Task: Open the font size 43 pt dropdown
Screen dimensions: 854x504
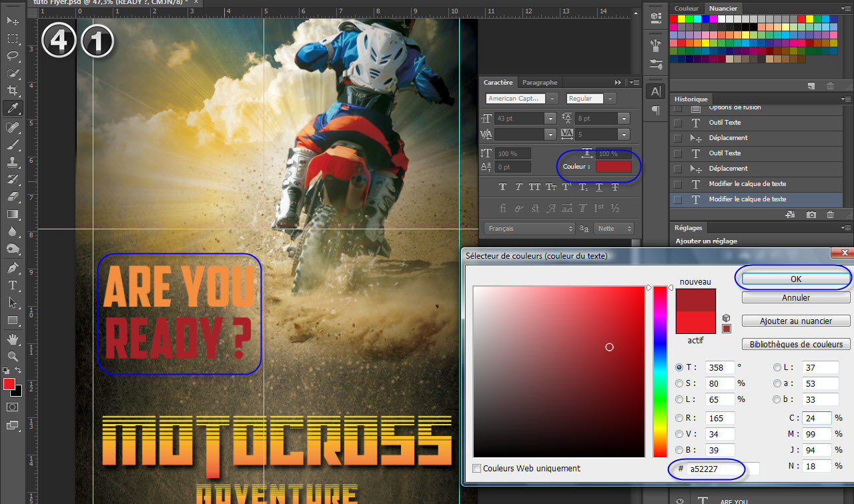Action: tap(550, 119)
